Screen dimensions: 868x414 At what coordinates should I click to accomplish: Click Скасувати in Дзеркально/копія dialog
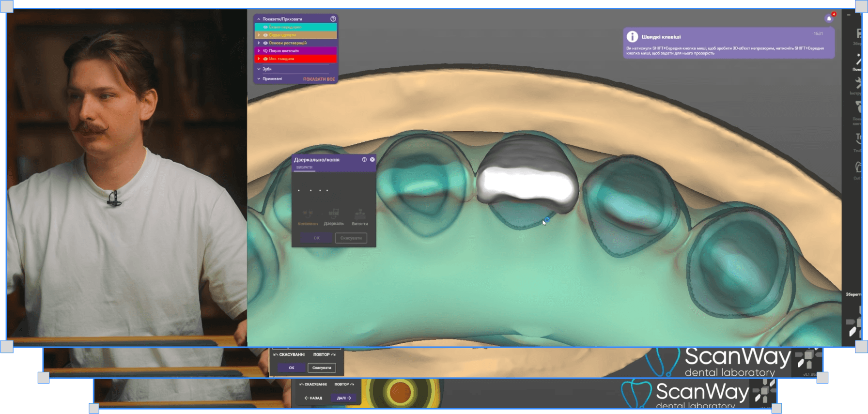351,238
